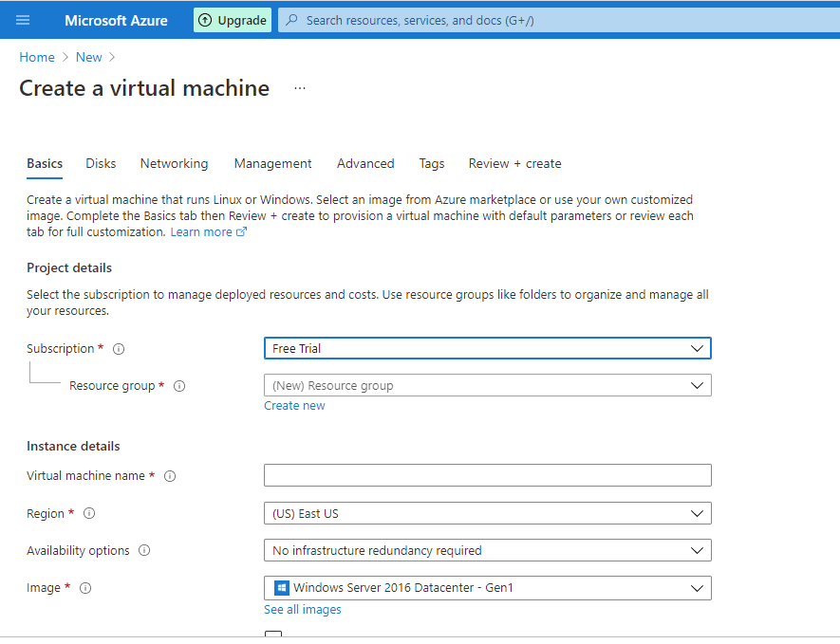
Task: Click the Upgrade arrow circle icon
Action: tap(205, 20)
